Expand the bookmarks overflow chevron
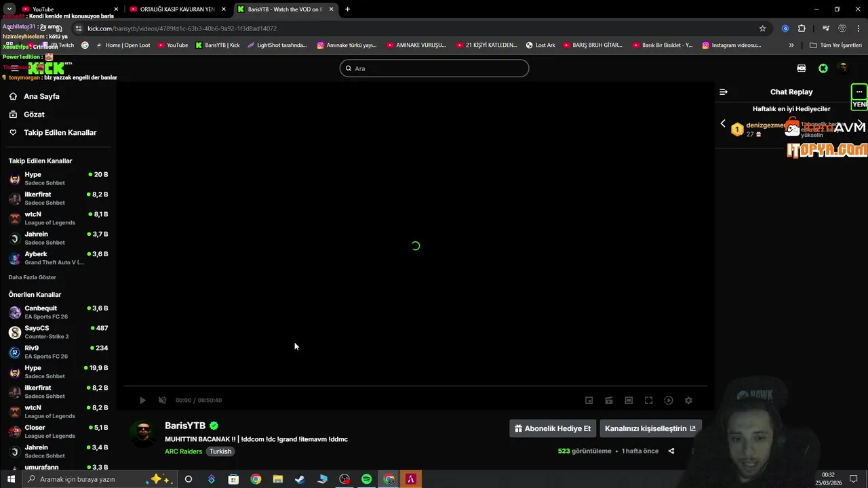The image size is (868, 488). coord(791,45)
